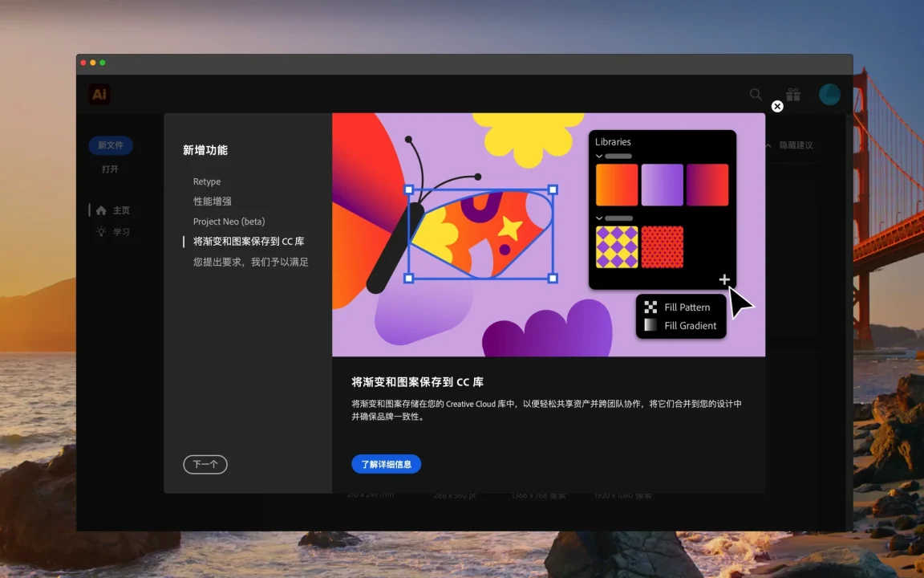Screen dimensions: 924x578
Task: Click the 打开 button
Action: tap(110, 169)
